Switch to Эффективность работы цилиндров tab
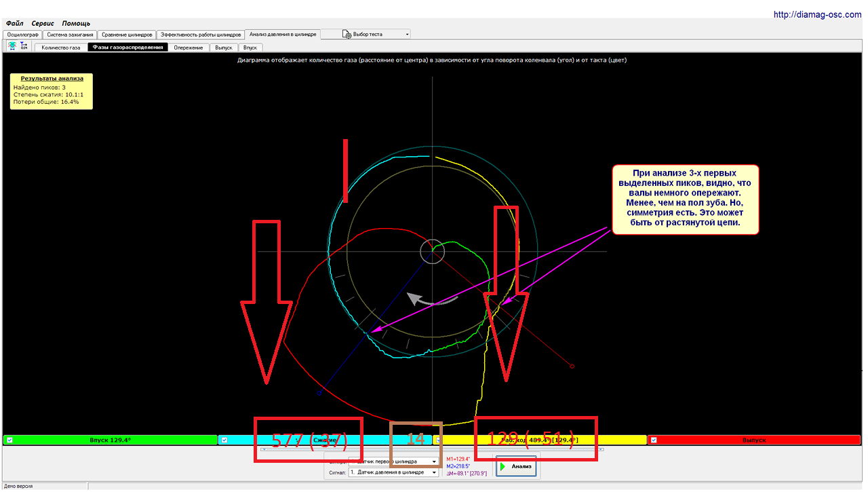This screenshot has height=492, width=868. (x=201, y=34)
